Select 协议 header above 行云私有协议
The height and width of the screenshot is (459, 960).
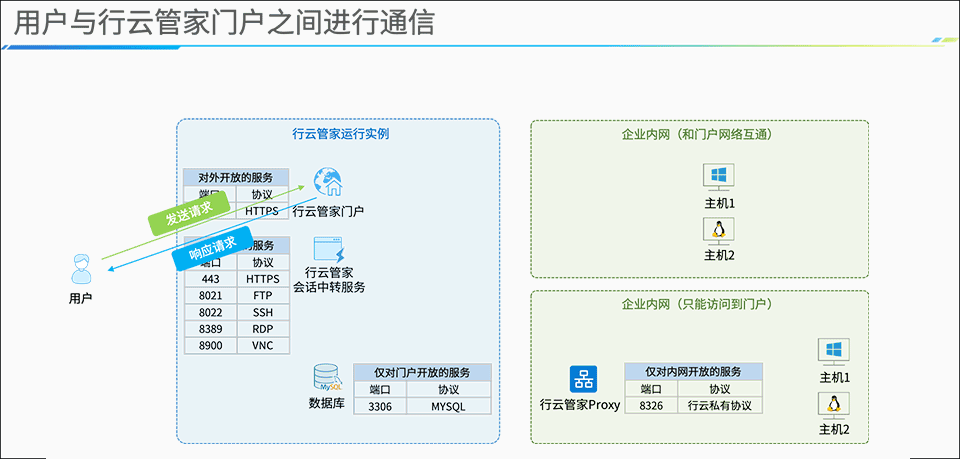(x=720, y=389)
